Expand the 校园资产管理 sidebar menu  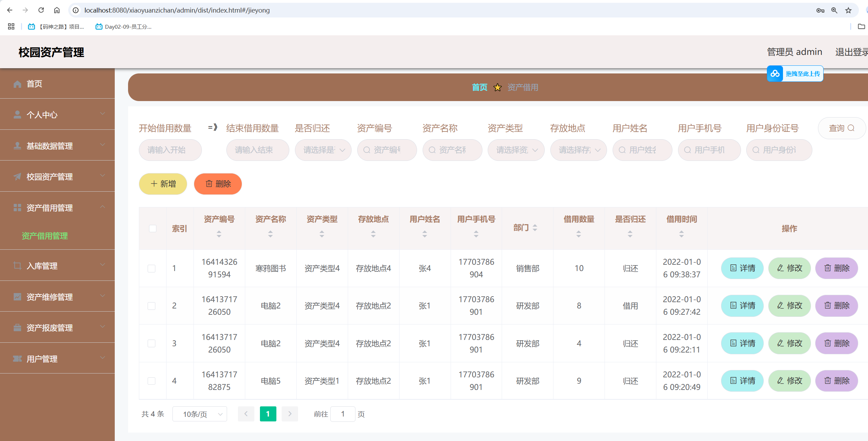pyautogui.click(x=103, y=176)
